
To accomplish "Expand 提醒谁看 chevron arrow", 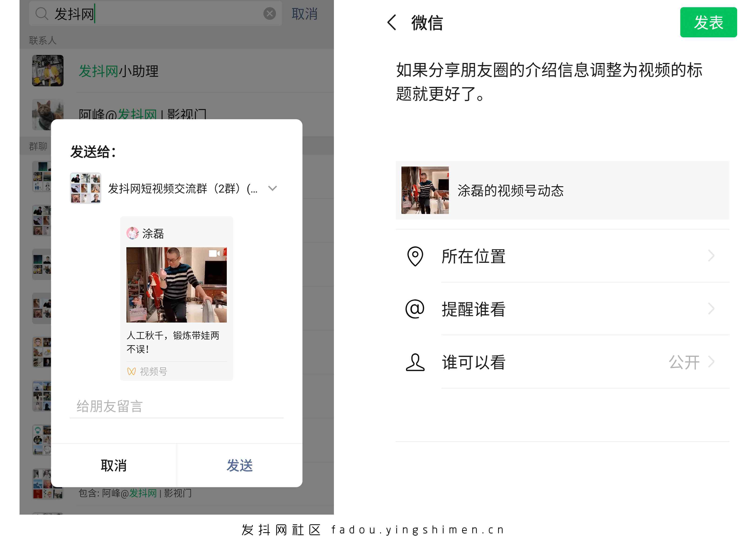I will point(711,309).
